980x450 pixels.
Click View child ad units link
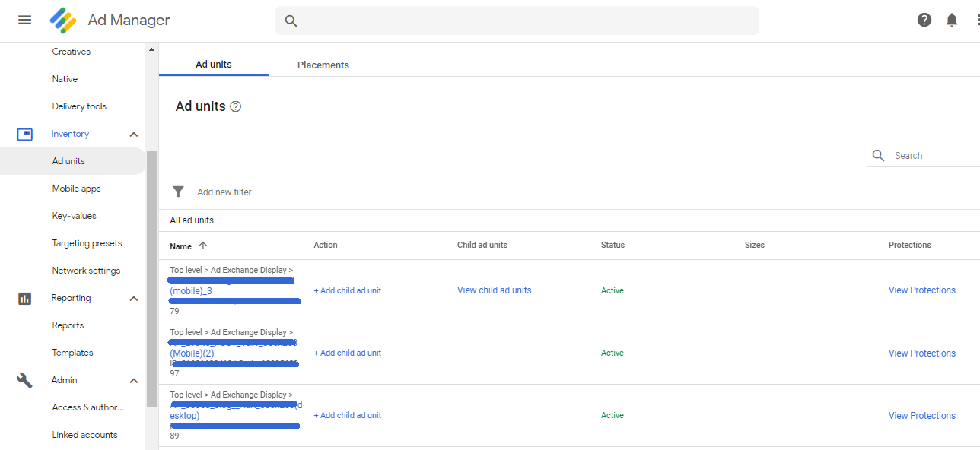(494, 290)
